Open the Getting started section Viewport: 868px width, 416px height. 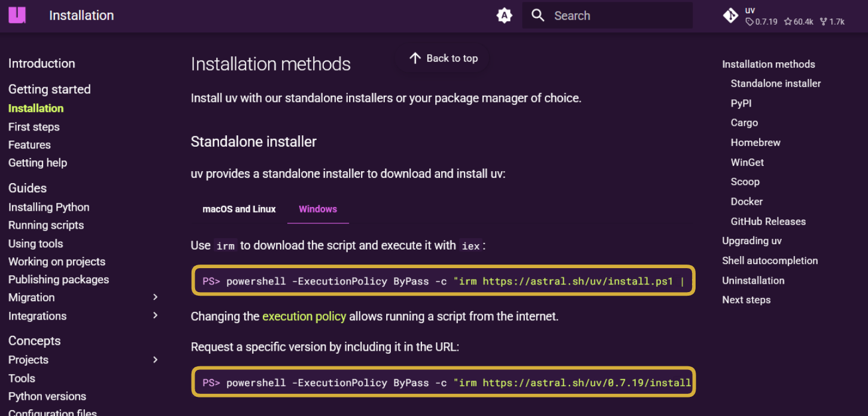49,89
